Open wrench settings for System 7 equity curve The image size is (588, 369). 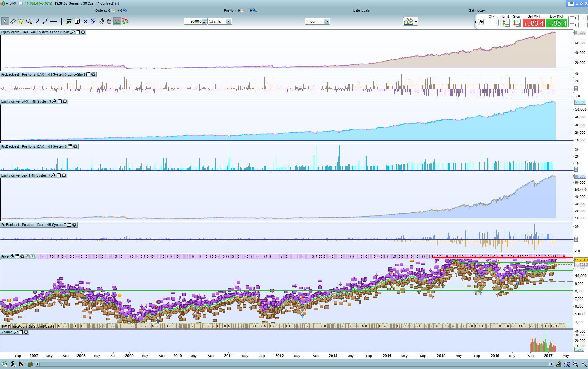(x=53, y=175)
